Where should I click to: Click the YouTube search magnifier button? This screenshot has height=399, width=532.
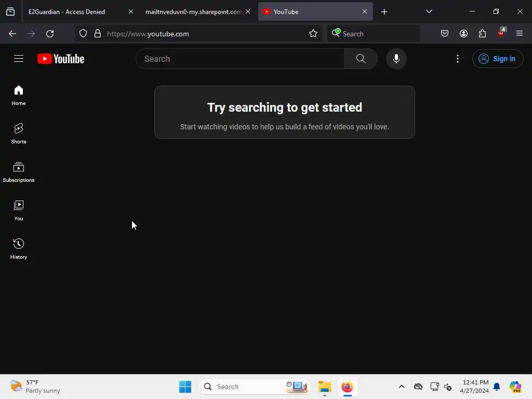[x=361, y=59]
